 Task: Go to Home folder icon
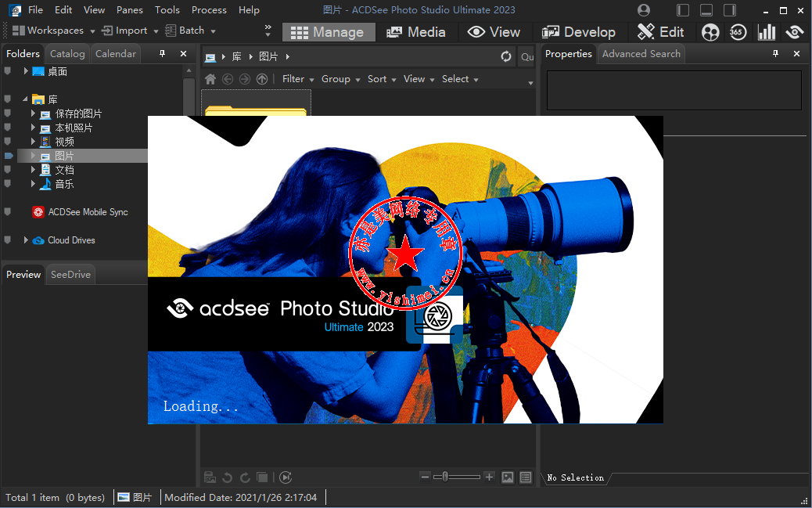210,79
